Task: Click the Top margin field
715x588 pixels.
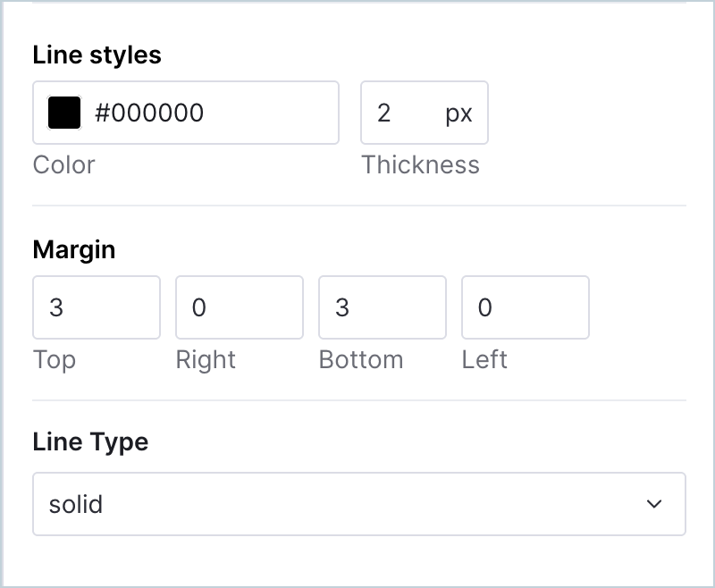Action: (x=97, y=307)
